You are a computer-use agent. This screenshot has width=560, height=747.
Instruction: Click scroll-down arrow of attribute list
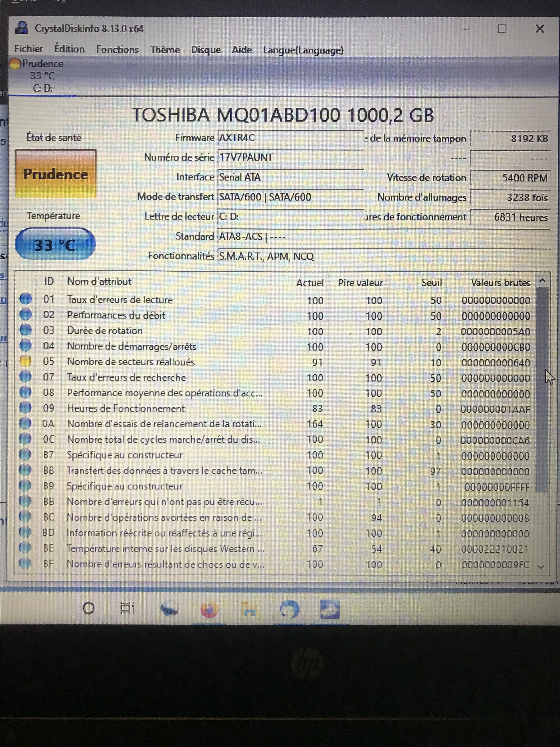pos(541,567)
